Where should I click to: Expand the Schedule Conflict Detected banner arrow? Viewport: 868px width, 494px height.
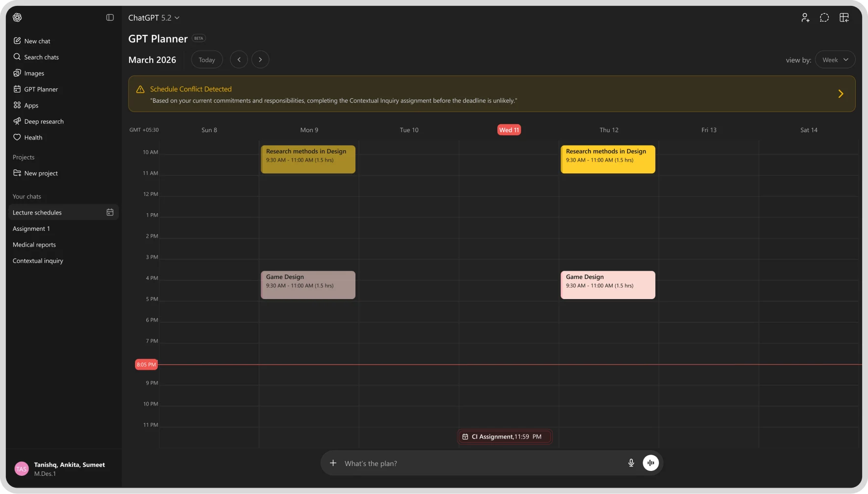pyautogui.click(x=841, y=94)
